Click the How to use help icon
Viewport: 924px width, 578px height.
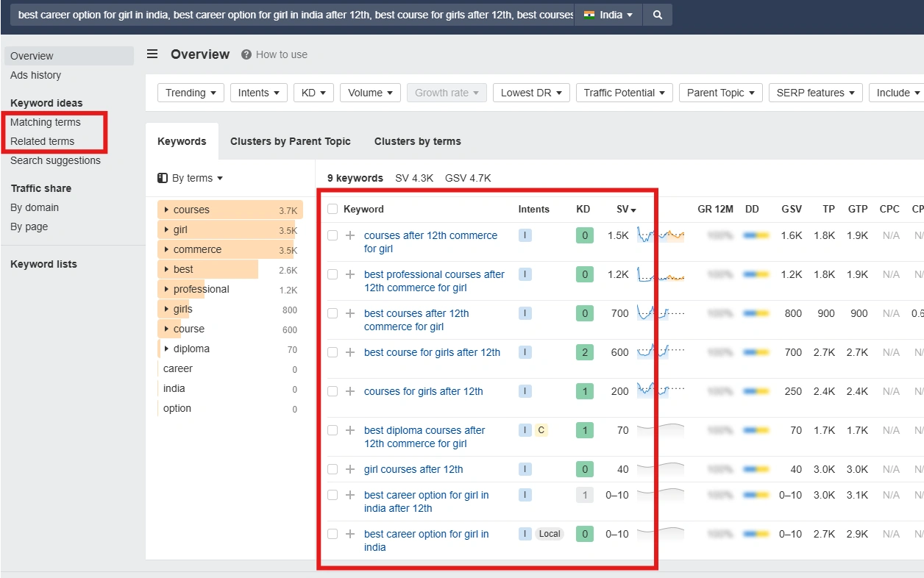pyautogui.click(x=246, y=54)
